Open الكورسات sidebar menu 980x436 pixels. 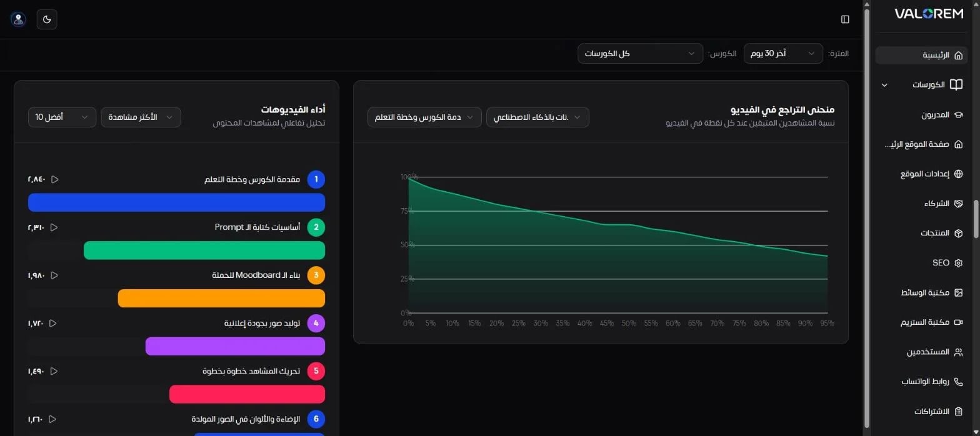[922, 85]
